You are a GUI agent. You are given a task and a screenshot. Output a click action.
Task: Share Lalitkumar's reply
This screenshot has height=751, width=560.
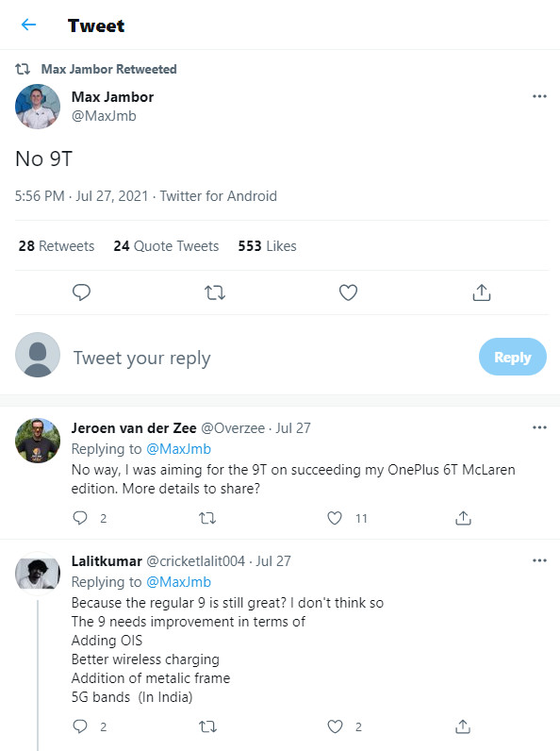point(463,726)
